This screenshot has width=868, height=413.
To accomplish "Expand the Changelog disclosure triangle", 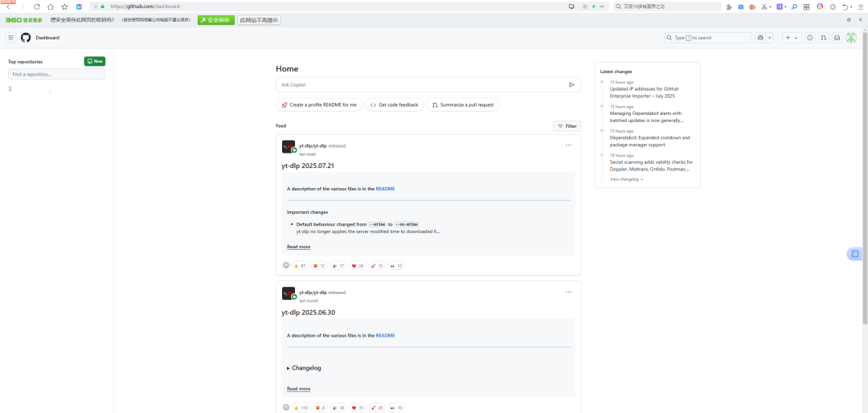I will point(289,368).
